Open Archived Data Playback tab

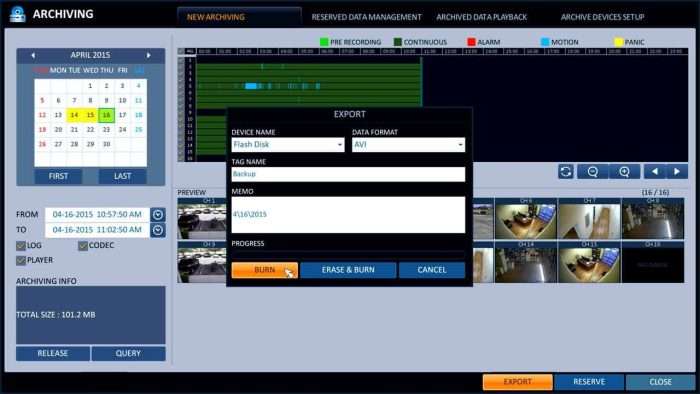tap(481, 17)
